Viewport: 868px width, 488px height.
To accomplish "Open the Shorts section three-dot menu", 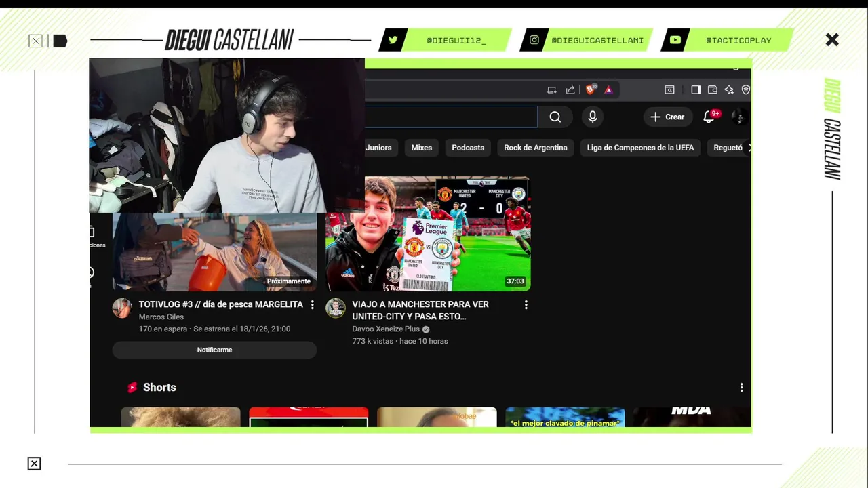I will 741,388.
